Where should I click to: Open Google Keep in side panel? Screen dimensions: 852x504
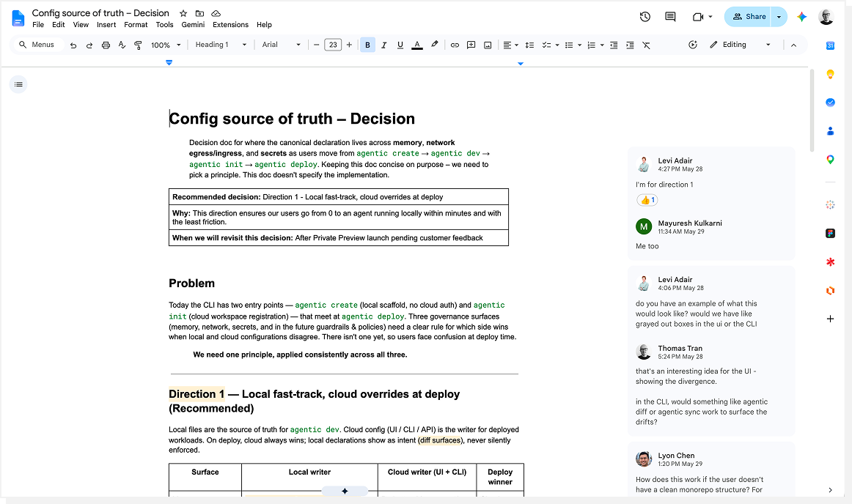tap(830, 75)
